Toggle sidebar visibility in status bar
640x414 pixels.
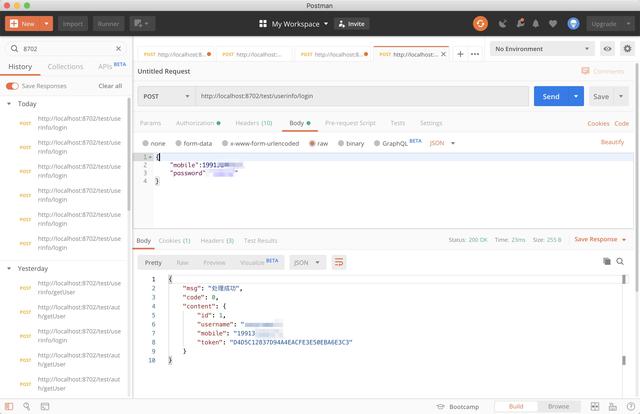9,406
